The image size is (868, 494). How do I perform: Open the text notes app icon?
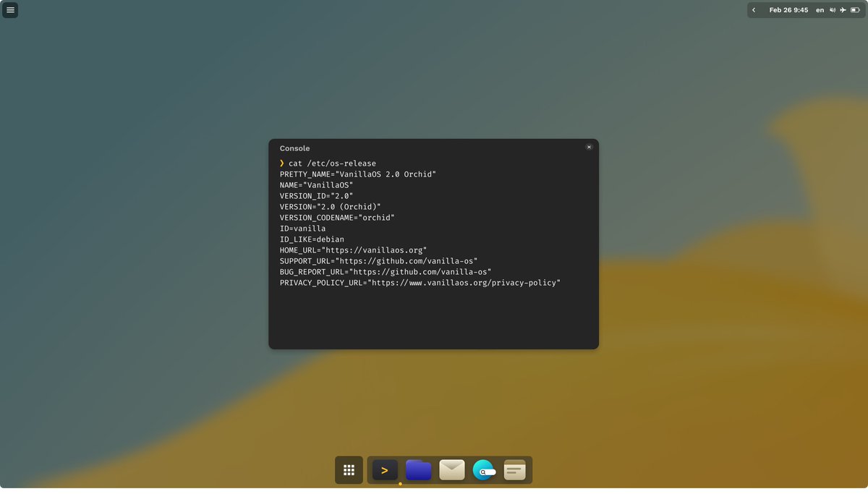(515, 470)
